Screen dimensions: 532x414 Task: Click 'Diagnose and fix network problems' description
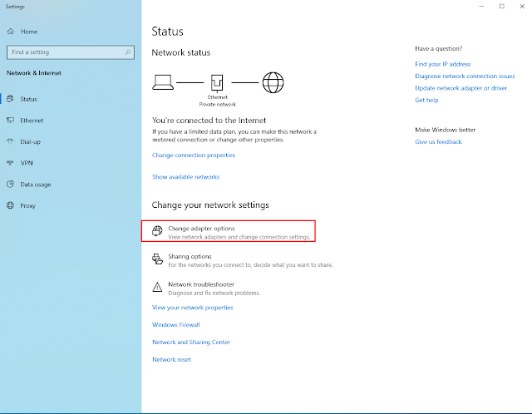pyautogui.click(x=214, y=293)
